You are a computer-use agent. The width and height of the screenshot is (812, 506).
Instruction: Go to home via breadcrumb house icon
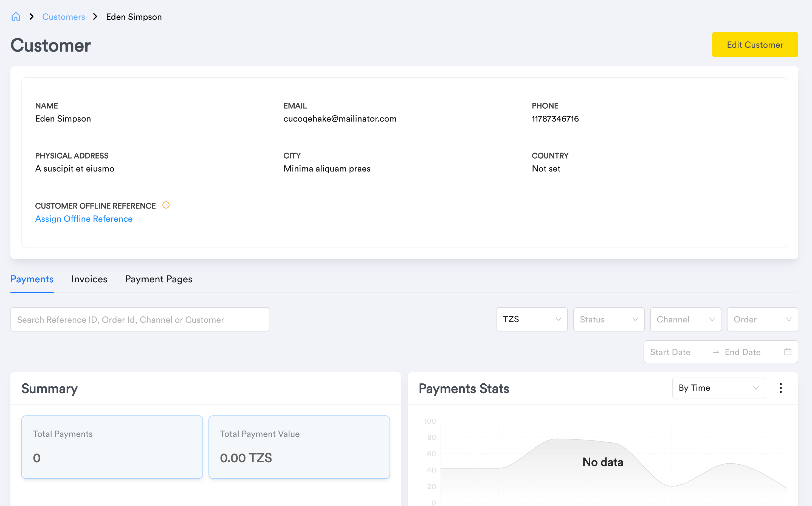tap(16, 17)
